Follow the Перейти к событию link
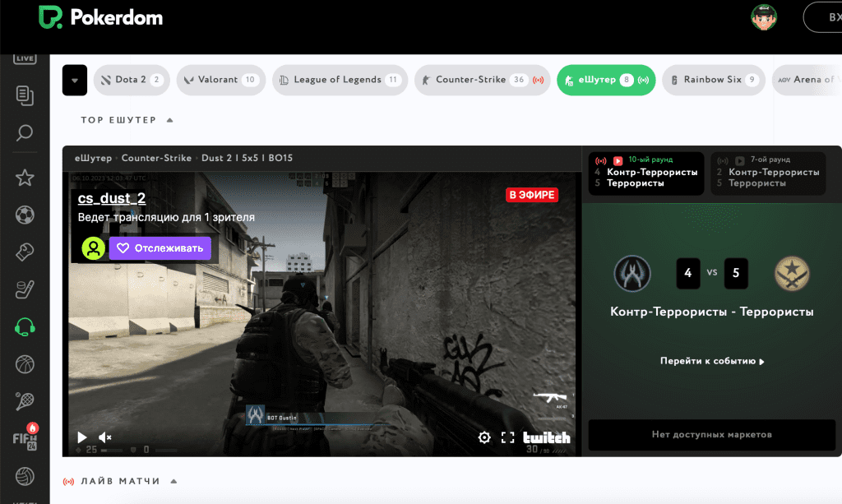The height and width of the screenshot is (504, 842). [711, 361]
